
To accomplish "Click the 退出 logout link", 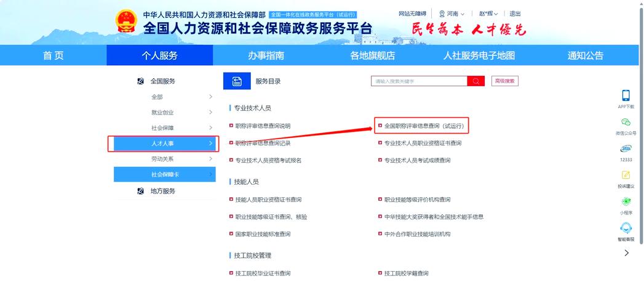I will point(515,14).
